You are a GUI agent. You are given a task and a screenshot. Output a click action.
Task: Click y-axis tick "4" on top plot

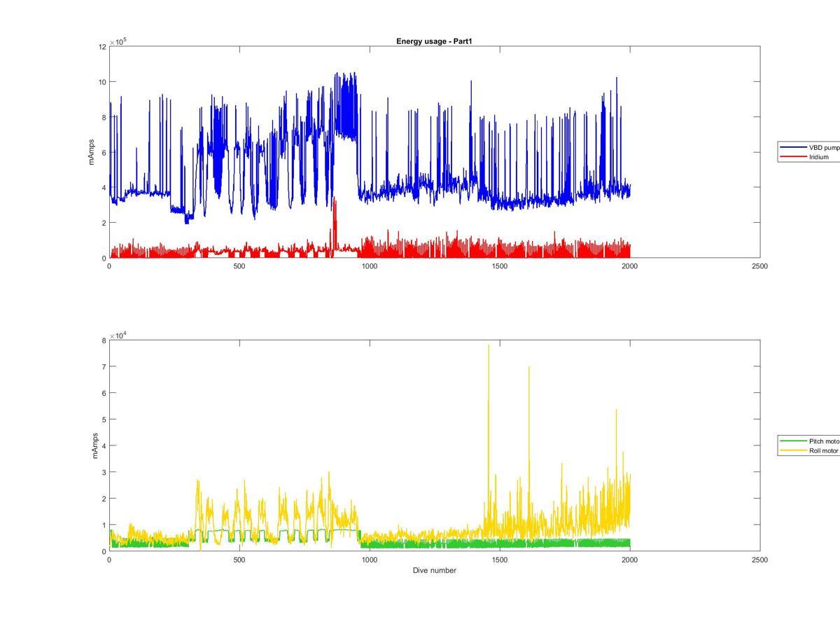(104, 188)
